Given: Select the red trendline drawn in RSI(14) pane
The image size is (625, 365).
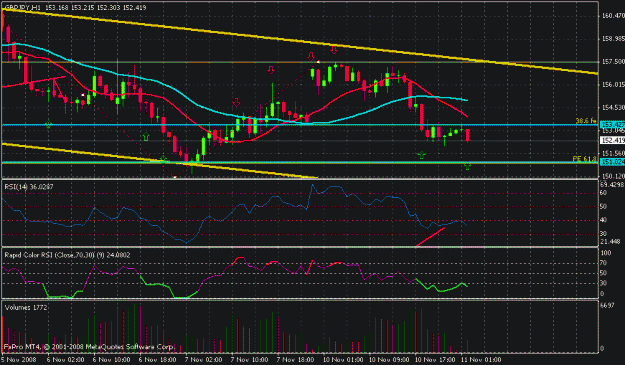Looking at the screenshot, I should point(430,237).
